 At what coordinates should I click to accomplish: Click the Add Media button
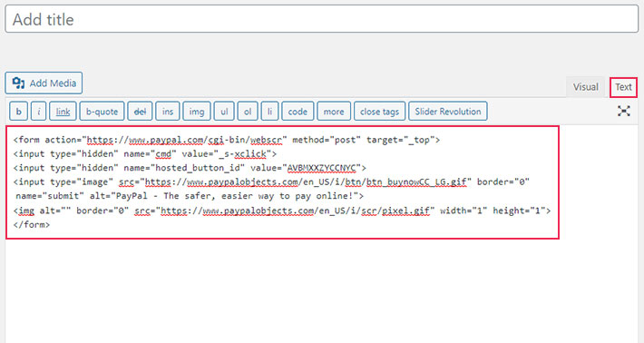[44, 83]
